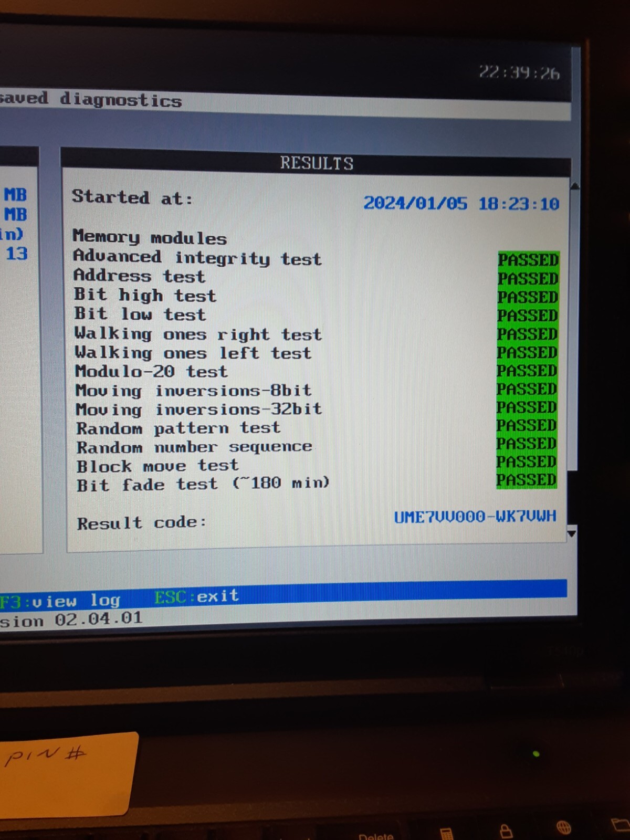
Task: Select 'Random number sequence' row
Action: click(316, 447)
